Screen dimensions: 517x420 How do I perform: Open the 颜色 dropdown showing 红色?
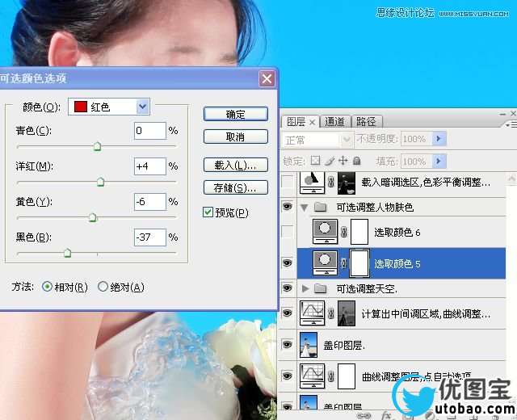point(109,107)
